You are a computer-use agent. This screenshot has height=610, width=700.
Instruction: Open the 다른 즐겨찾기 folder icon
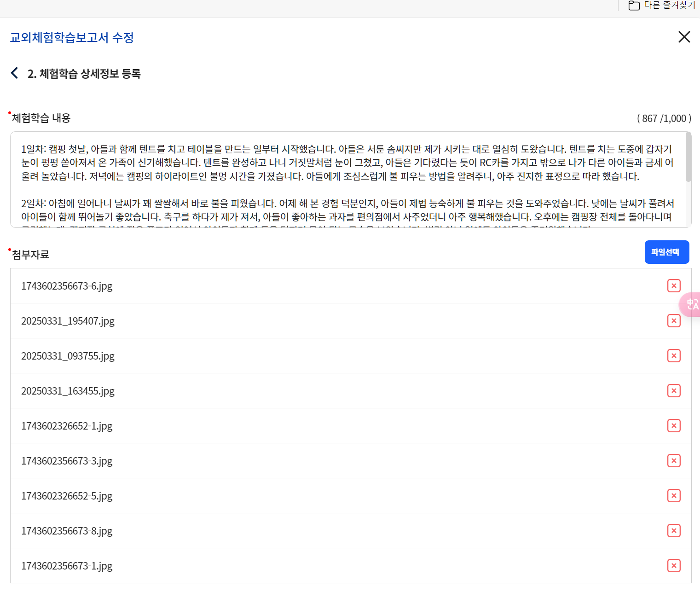pos(634,6)
